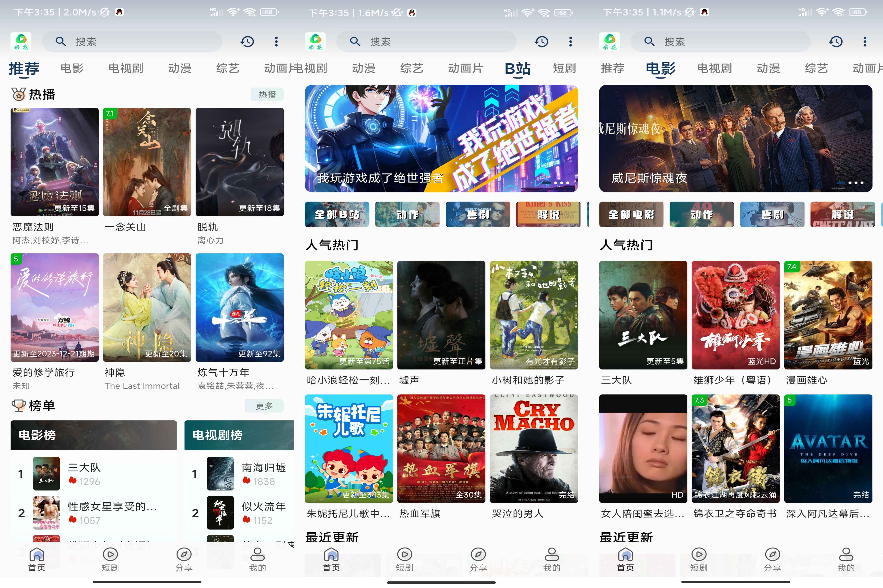Open the 哈小浪轻松一刻 poster
This screenshot has width=883, height=588.
tap(349, 315)
